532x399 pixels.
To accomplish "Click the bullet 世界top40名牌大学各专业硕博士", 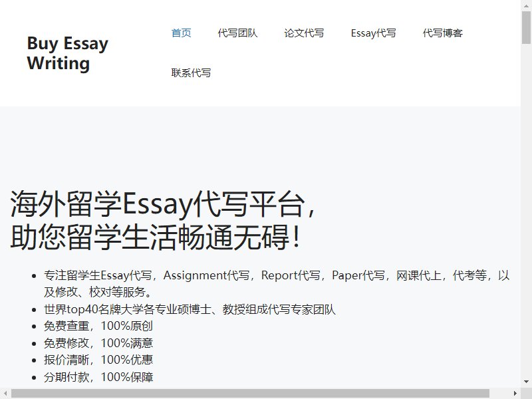I will coord(190,309).
